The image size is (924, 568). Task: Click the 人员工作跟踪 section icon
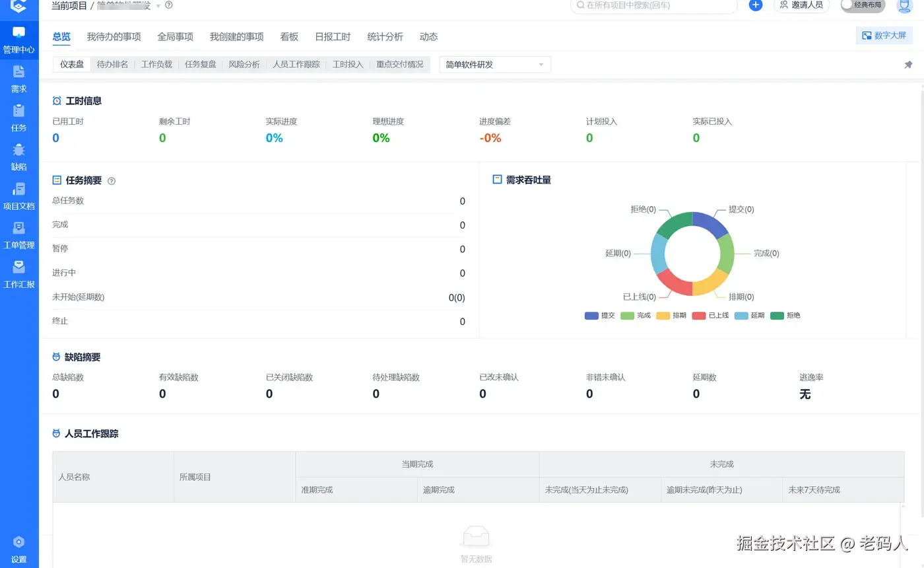pyautogui.click(x=56, y=434)
